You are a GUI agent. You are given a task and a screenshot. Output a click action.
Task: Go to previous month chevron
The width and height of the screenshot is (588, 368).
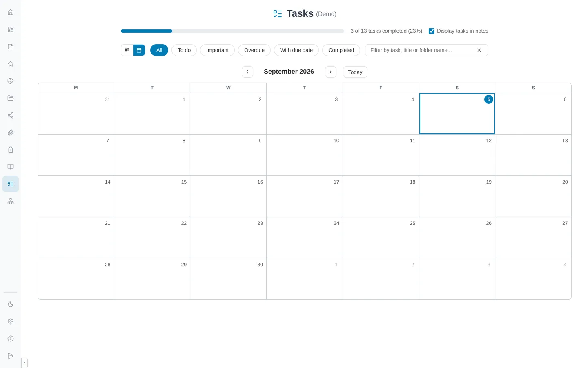[247, 72]
